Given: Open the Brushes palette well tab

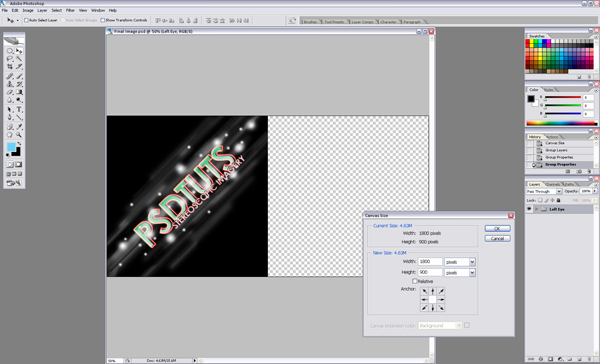Looking at the screenshot, I should point(311,22).
